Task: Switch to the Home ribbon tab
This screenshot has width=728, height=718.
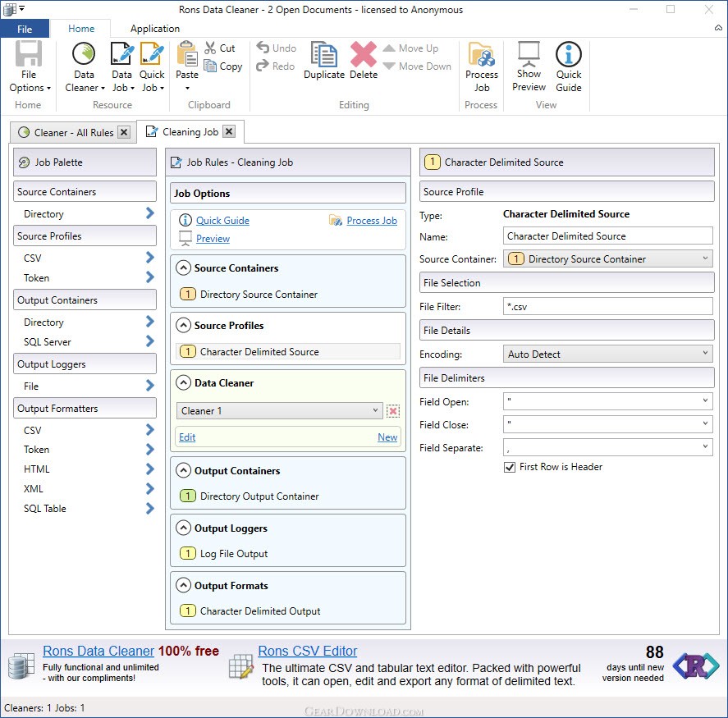Action: coord(81,29)
